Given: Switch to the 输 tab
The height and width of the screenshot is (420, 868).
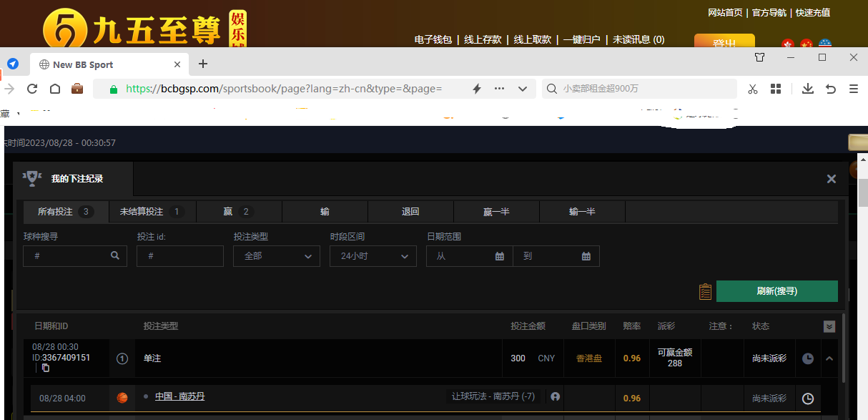Looking at the screenshot, I should click(x=325, y=212).
